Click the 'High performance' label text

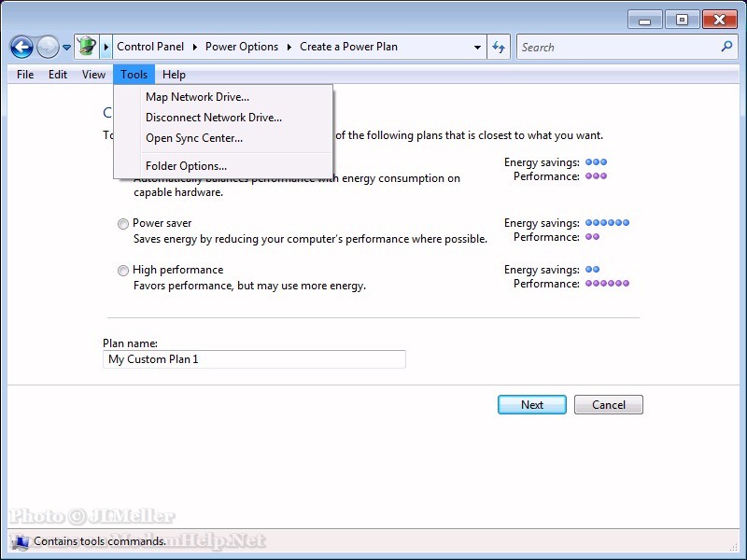click(x=178, y=270)
